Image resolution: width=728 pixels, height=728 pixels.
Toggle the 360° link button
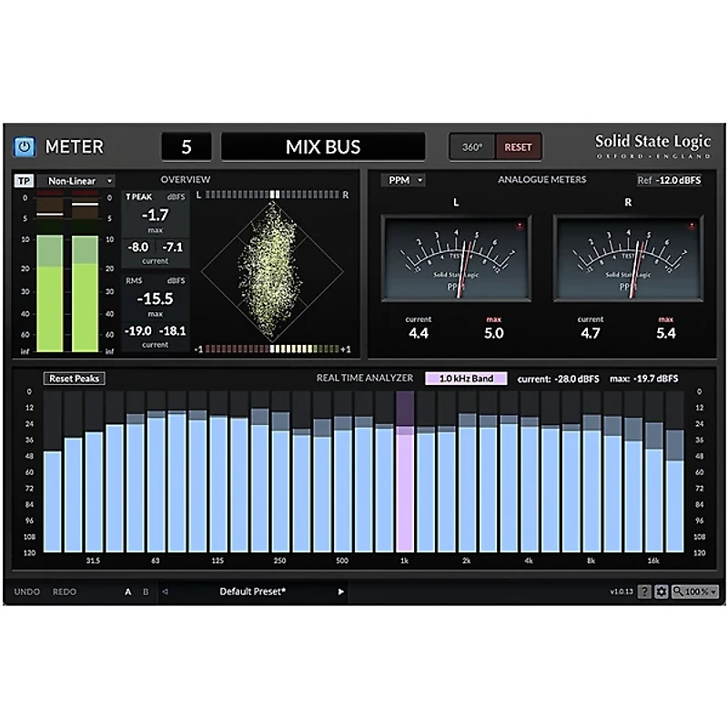tap(472, 147)
